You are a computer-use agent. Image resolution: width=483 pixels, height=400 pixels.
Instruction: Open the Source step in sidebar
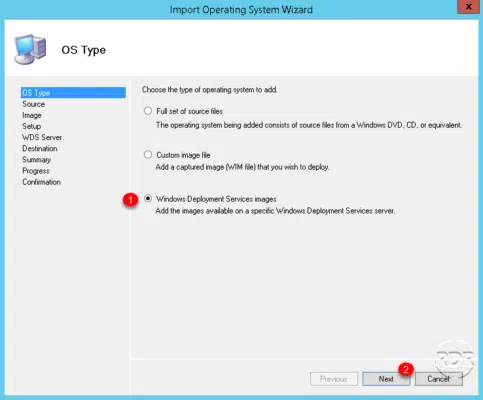pos(33,104)
